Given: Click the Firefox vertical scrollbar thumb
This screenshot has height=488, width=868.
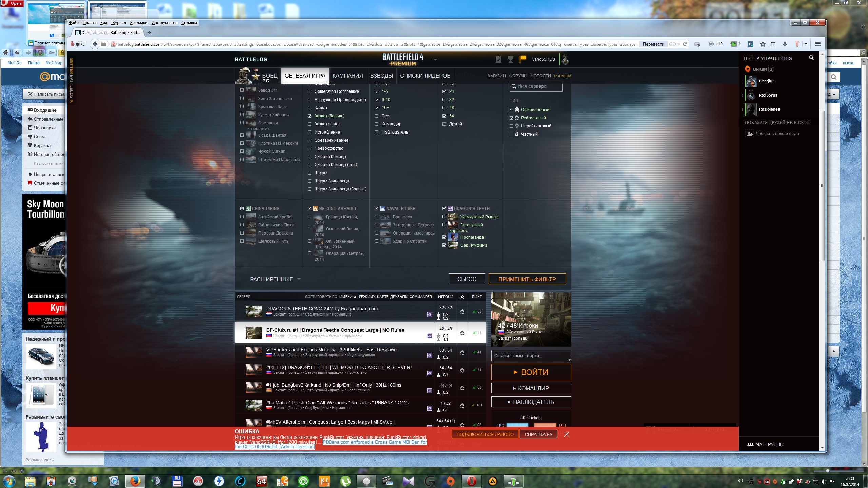Looking at the screenshot, I should pyautogui.click(x=822, y=186).
